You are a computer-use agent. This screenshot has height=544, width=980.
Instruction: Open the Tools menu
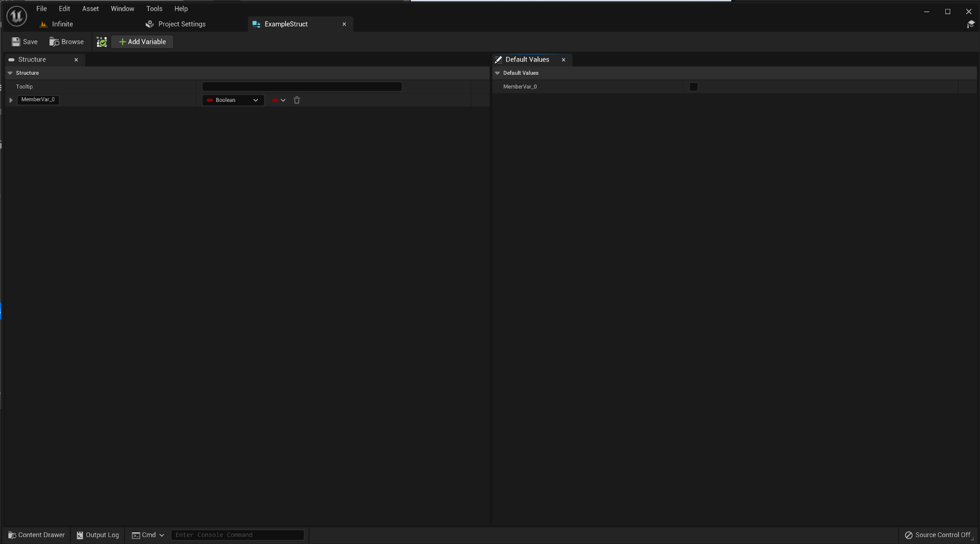coord(154,9)
